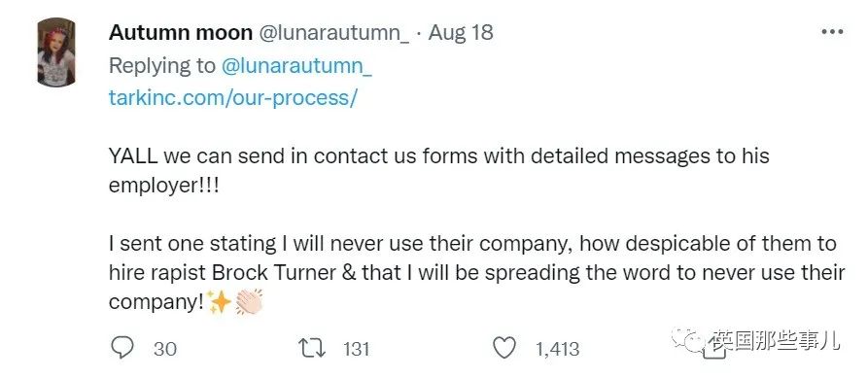
Task: Click the 英国那些事儿 watermark text
Action: pyautogui.click(x=776, y=340)
